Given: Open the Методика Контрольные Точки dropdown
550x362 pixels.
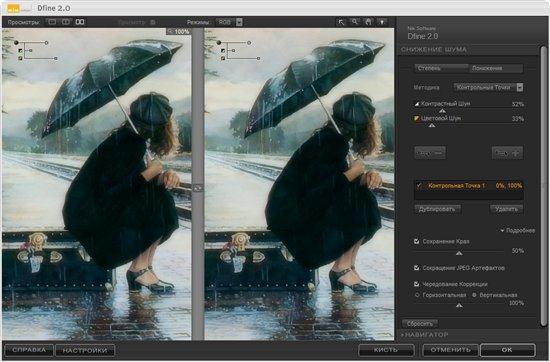Looking at the screenshot, I should coord(488,87).
